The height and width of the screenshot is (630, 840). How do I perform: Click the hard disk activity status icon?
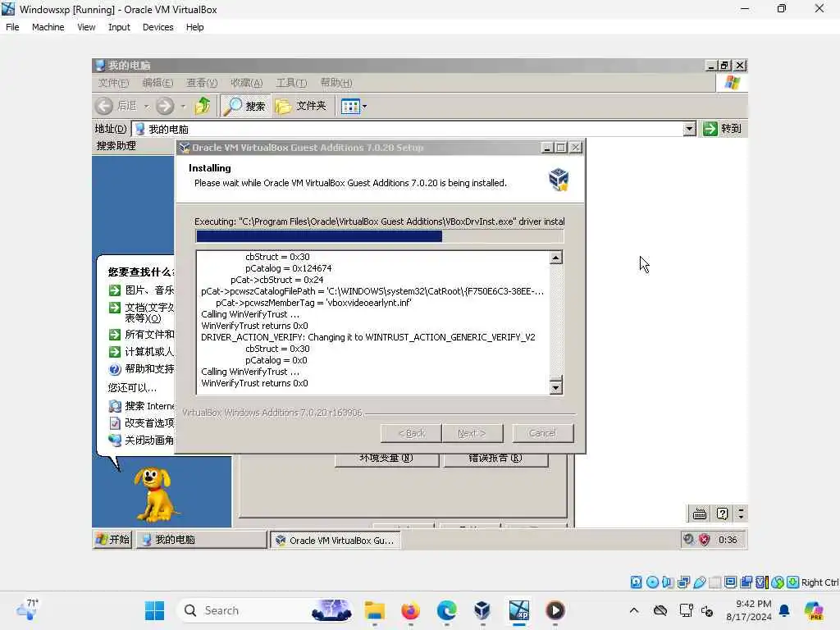pos(636,582)
